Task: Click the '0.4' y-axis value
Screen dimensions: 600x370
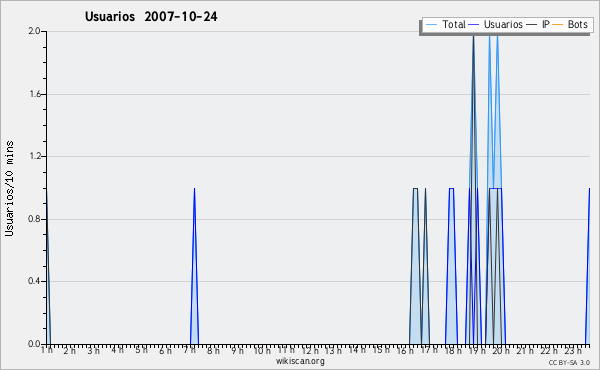Action: point(34,281)
